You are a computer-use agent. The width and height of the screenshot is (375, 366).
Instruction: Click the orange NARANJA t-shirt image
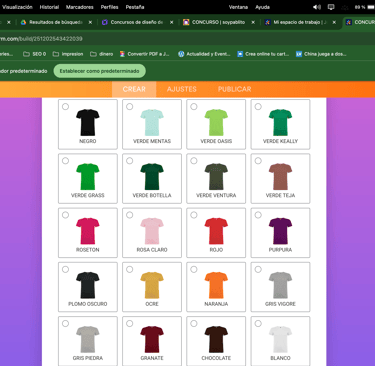216,285
